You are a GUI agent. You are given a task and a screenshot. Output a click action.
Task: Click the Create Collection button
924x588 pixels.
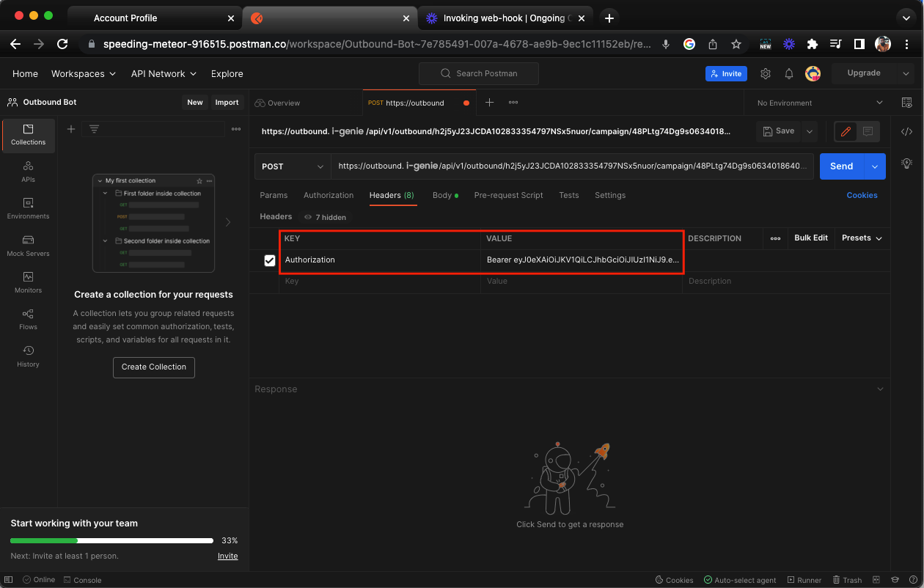point(154,367)
